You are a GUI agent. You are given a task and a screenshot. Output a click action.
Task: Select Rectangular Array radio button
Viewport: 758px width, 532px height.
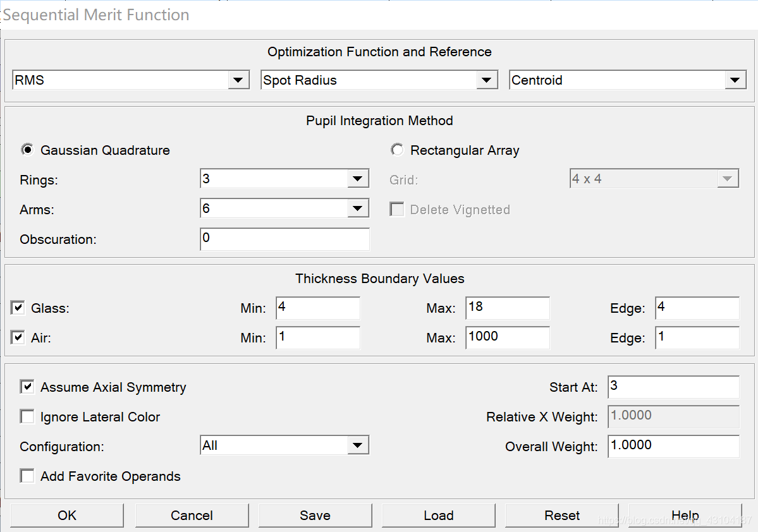click(397, 150)
